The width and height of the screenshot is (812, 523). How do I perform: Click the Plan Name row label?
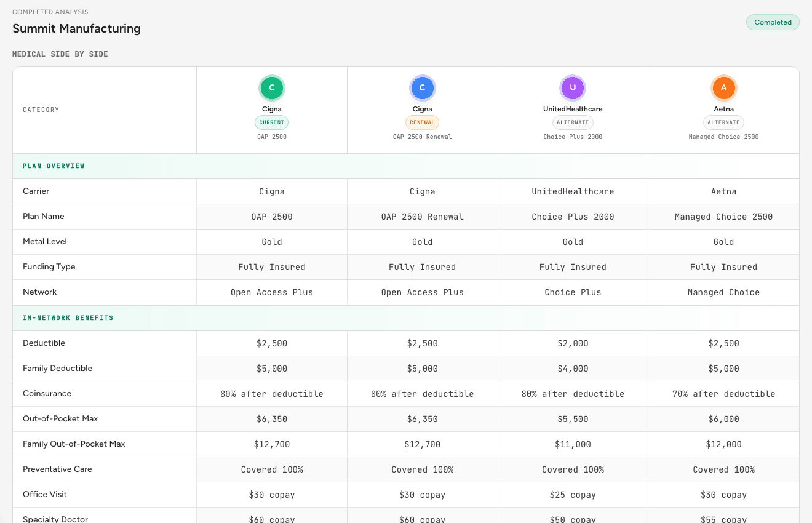point(43,217)
